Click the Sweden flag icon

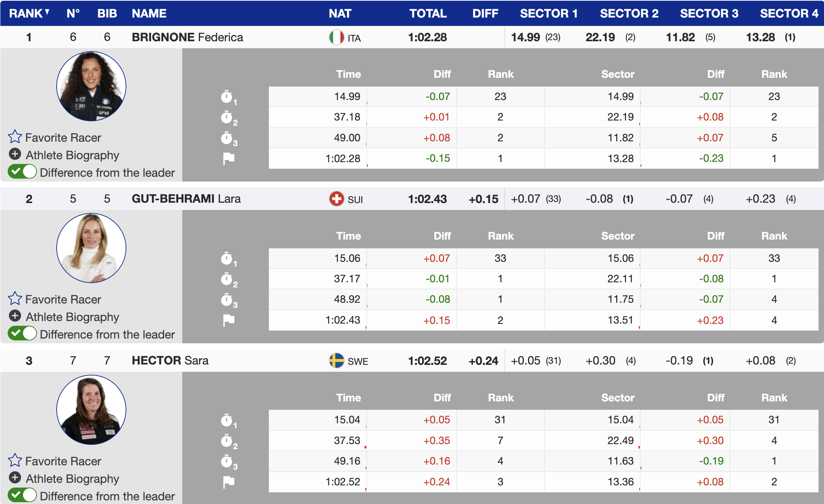(x=336, y=361)
